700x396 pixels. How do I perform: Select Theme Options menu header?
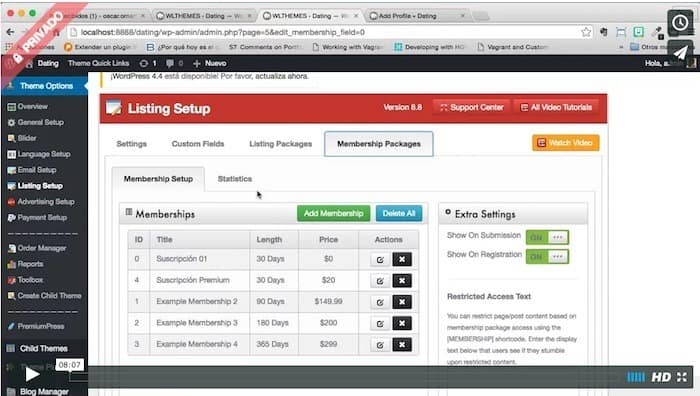[x=46, y=86]
